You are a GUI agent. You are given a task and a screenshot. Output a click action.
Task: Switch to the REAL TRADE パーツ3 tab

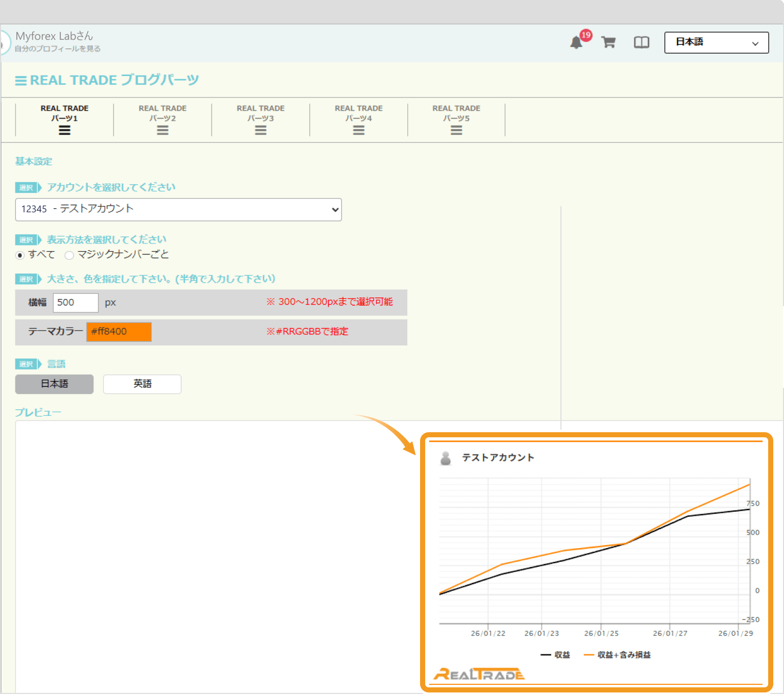(260, 119)
